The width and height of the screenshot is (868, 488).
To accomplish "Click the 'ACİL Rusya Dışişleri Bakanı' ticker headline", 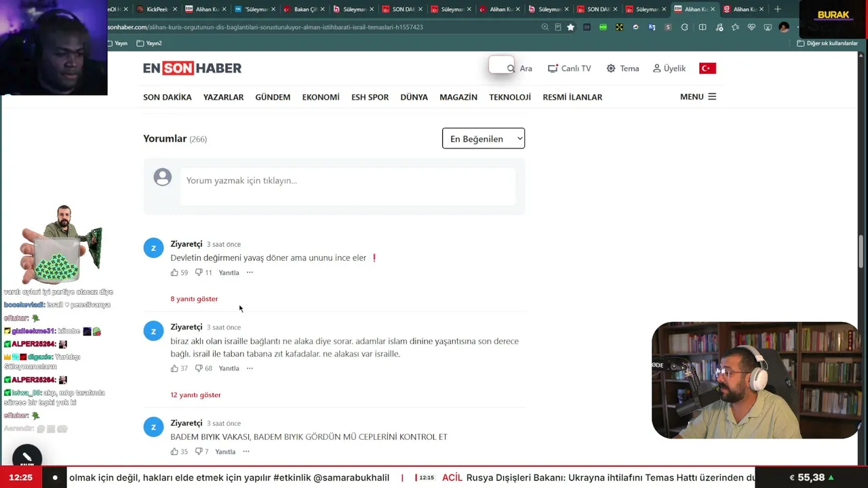I will click(597, 477).
